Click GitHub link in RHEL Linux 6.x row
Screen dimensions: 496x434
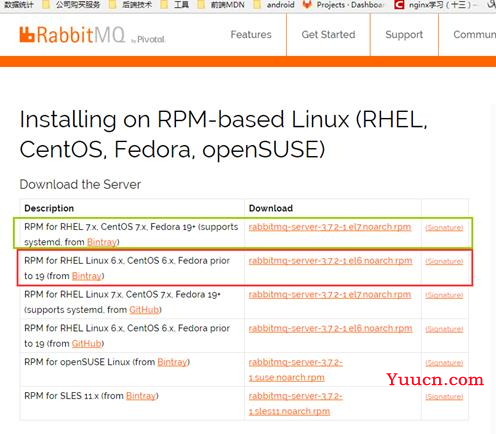point(87,343)
